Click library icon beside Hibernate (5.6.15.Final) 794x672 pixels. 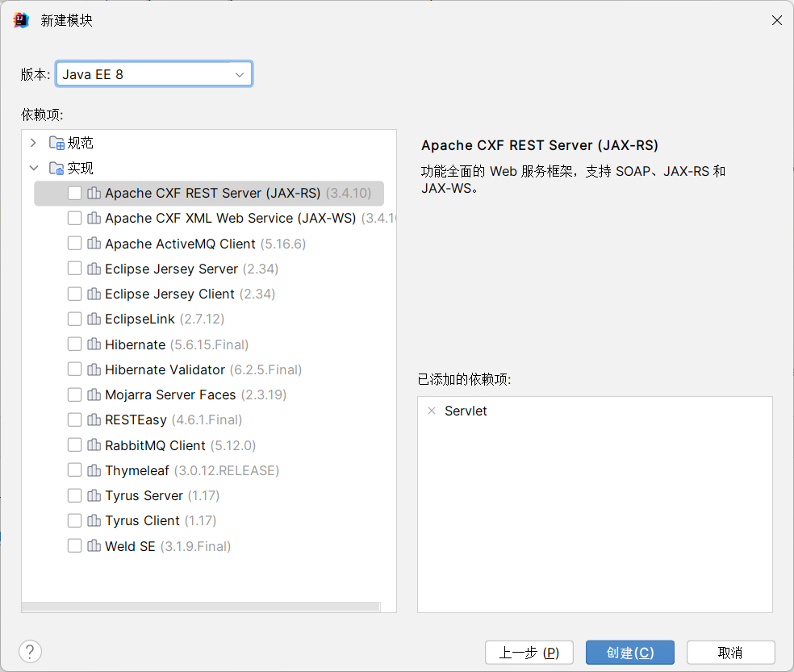94,344
